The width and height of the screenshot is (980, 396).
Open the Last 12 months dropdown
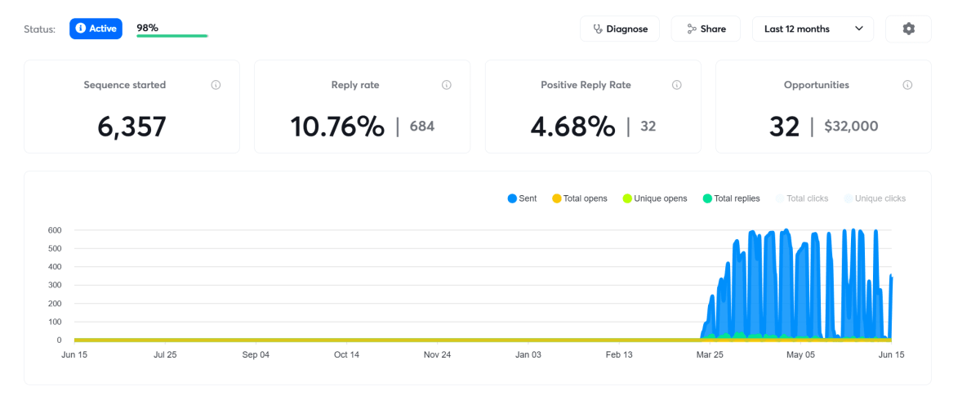[813, 29]
